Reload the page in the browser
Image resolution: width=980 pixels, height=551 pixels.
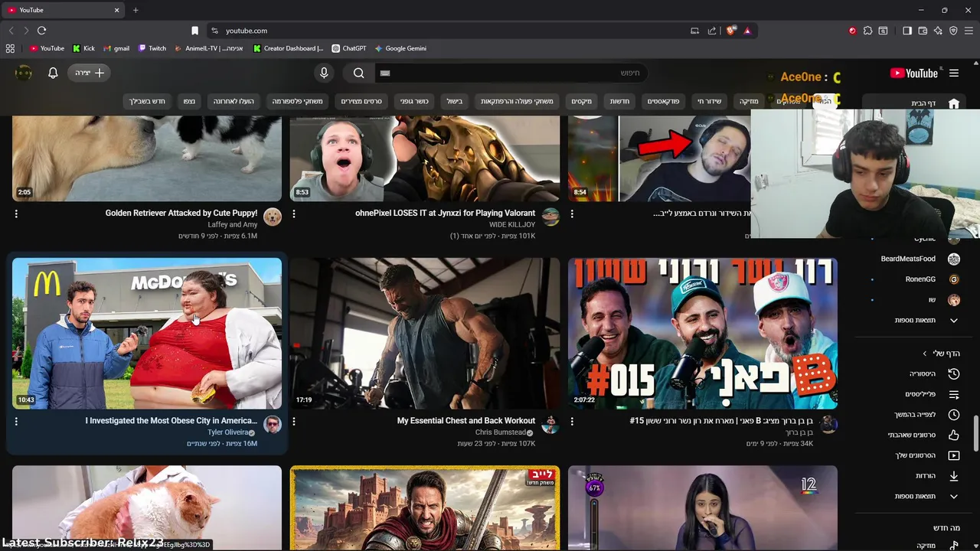click(41, 31)
